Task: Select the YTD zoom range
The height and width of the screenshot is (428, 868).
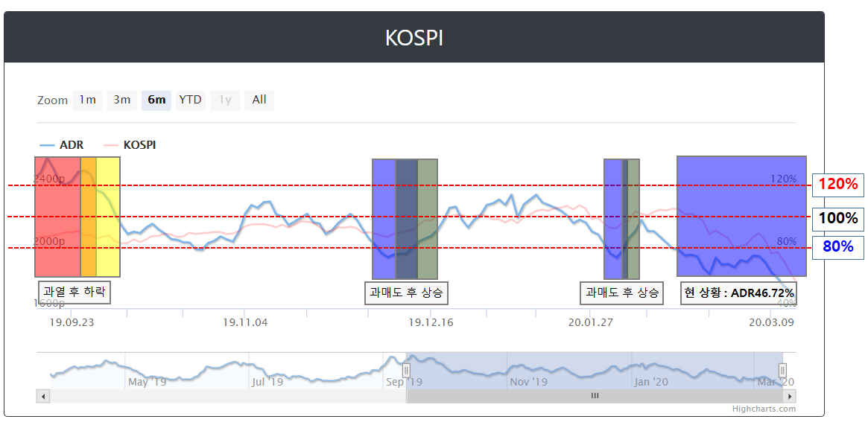Action: pos(191,100)
